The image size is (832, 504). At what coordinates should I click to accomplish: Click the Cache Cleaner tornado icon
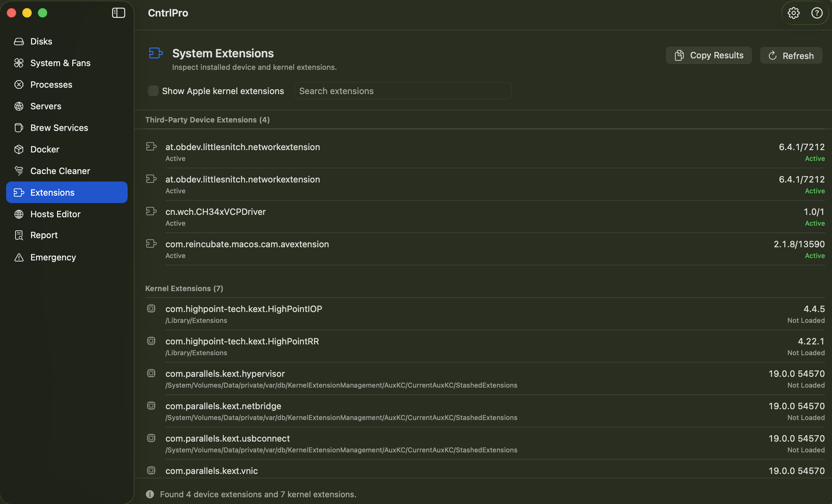(x=19, y=171)
